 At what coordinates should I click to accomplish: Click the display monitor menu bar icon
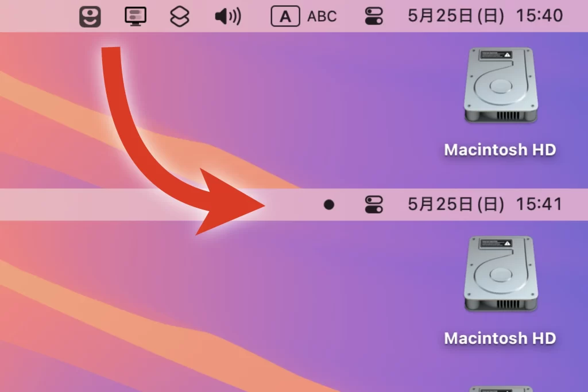click(136, 17)
